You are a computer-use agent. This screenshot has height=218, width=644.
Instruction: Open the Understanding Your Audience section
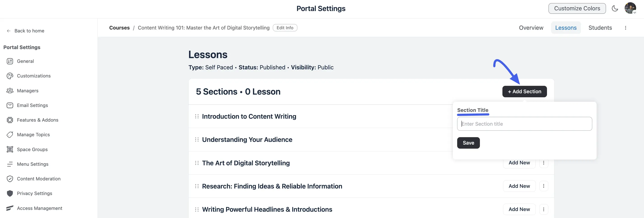pyautogui.click(x=247, y=140)
